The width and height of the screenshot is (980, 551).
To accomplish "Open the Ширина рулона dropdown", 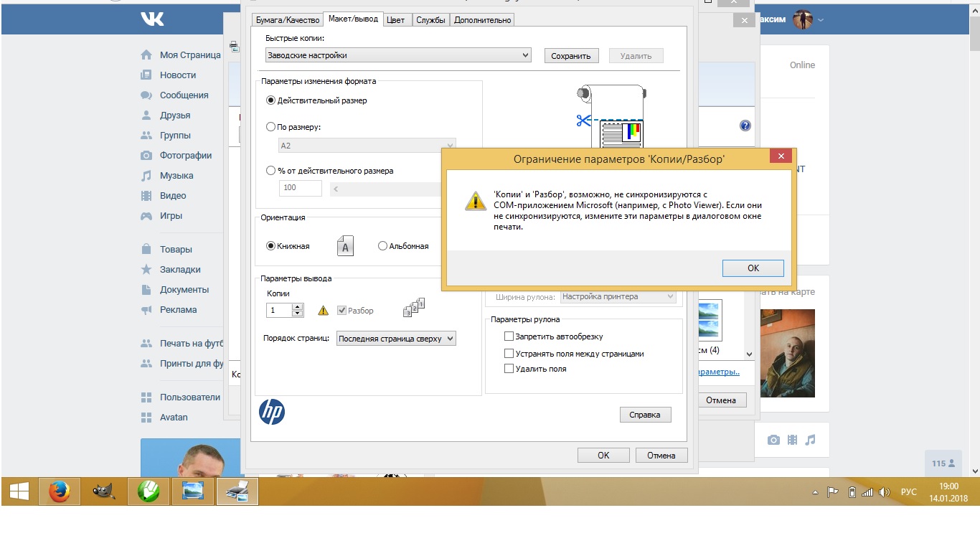I will click(x=618, y=296).
